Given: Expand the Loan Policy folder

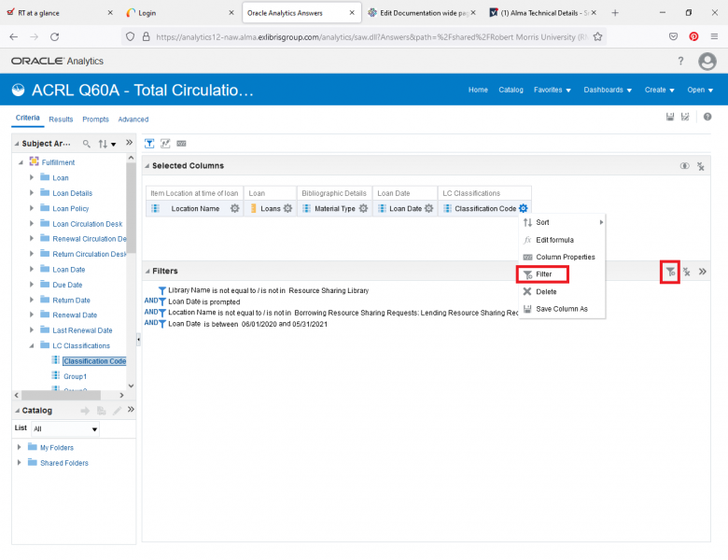Looking at the screenshot, I should click(x=32, y=208).
